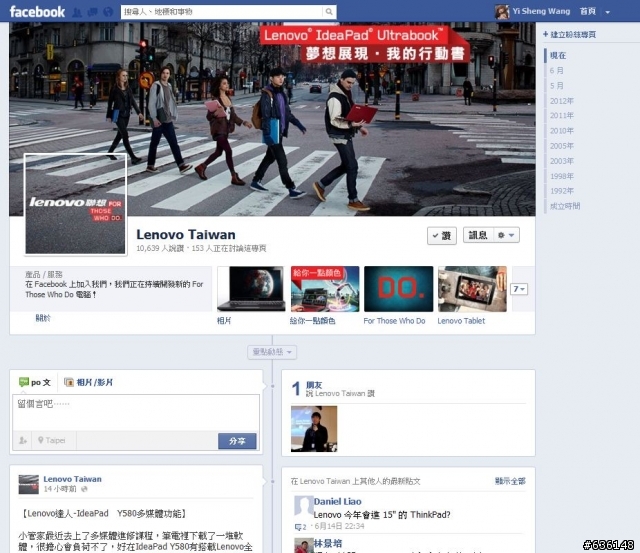Click Lenovo Taiwan post avatar thumbnail
The image size is (640, 553).
click(29, 484)
